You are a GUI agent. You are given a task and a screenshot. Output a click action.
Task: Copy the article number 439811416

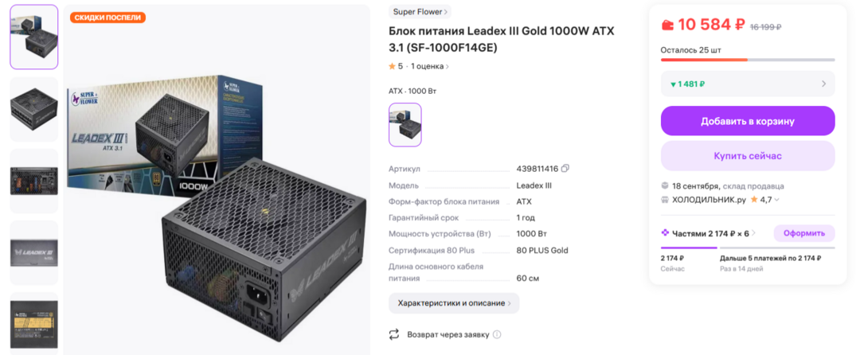pyautogui.click(x=565, y=169)
